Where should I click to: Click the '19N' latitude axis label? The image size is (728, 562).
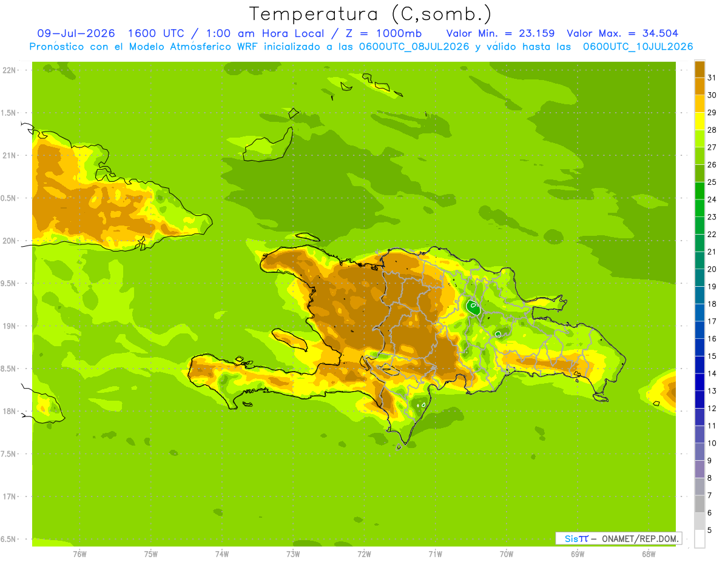pos(8,326)
